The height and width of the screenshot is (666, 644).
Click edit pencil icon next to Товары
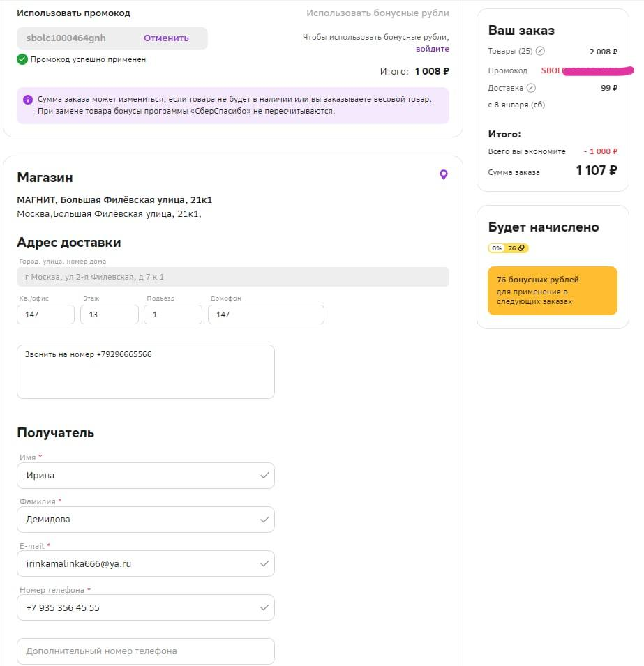click(540, 52)
